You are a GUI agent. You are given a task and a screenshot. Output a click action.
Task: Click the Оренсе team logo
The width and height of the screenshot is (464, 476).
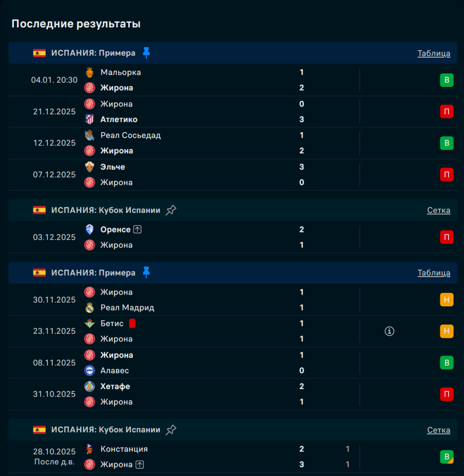90,230
